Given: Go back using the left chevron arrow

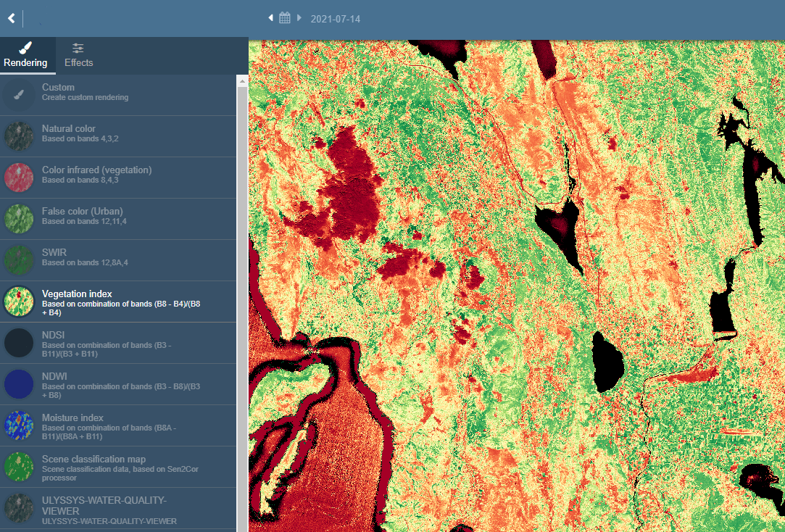Looking at the screenshot, I should pyautogui.click(x=12, y=19).
